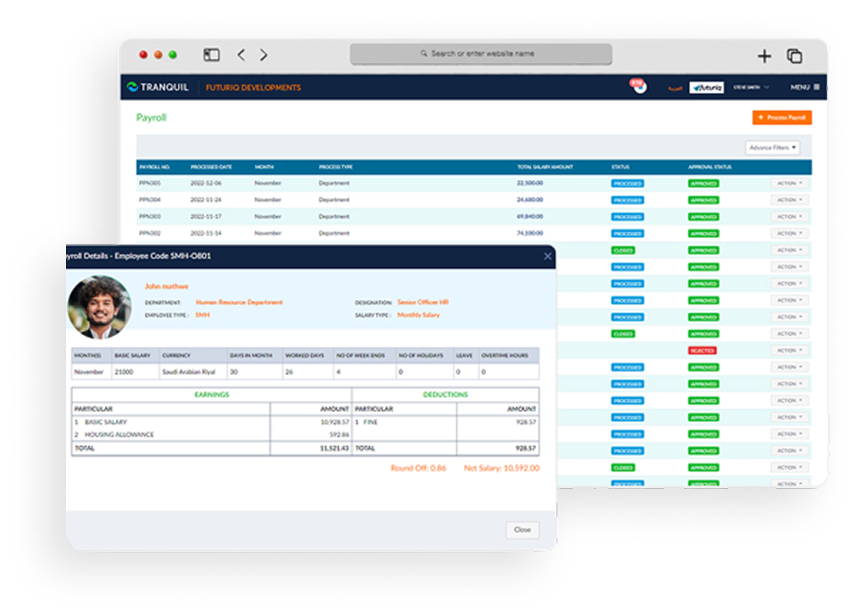
Task: Click the Futuriq company logo in header
Action: pyautogui.click(x=707, y=88)
